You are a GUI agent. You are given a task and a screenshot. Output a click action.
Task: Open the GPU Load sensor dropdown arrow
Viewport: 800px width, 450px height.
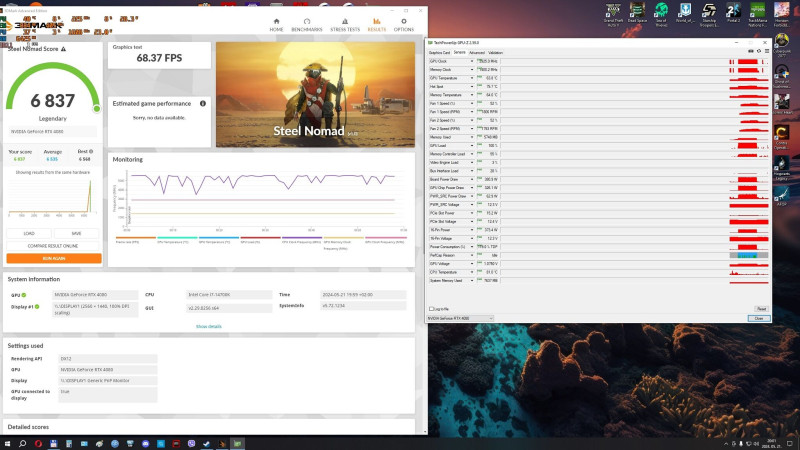pyautogui.click(x=472, y=145)
